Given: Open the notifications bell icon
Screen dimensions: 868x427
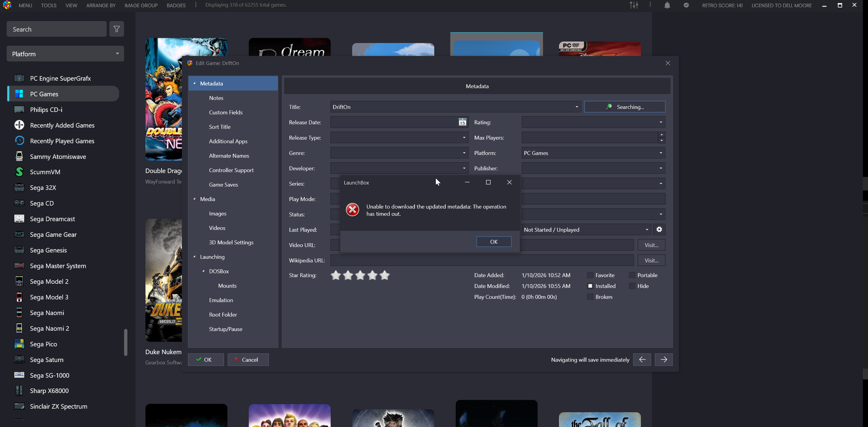Looking at the screenshot, I should pyautogui.click(x=667, y=5).
